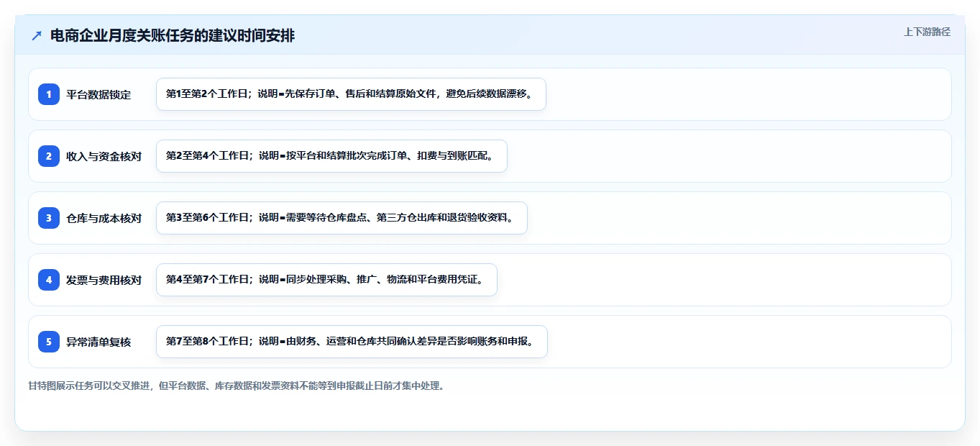Select step badge 4 for 发票与费用核对
The image size is (980, 446).
pos(49,280)
